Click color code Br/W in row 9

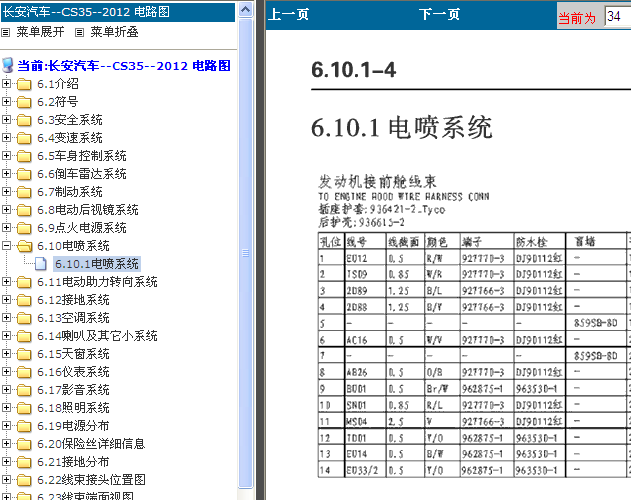pyautogui.click(x=437, y=389)
